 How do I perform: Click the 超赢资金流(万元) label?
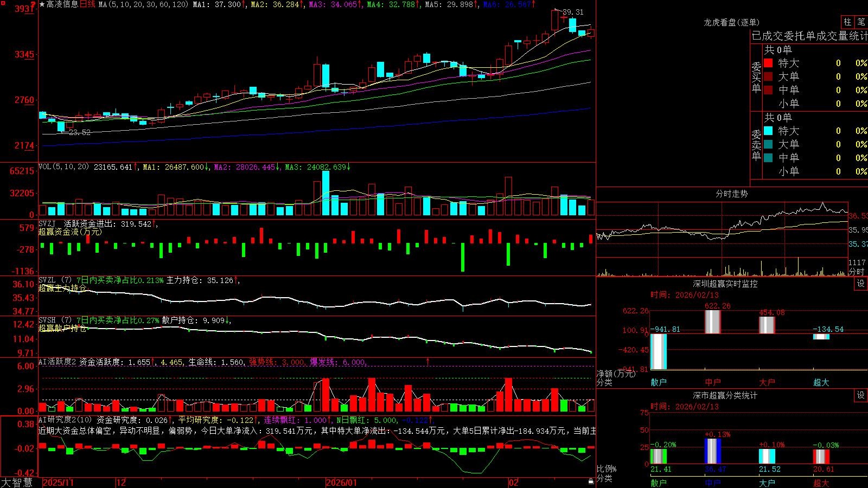[70, 232]
